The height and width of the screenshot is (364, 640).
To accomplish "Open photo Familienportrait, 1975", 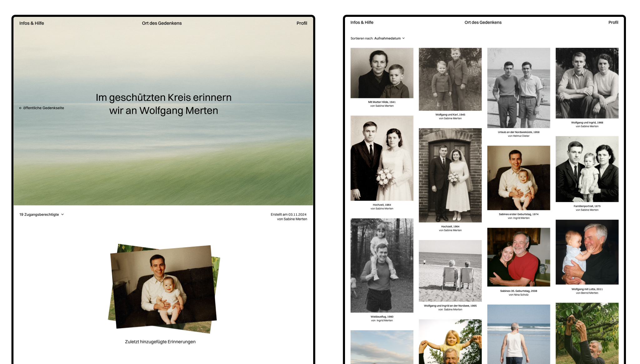I will [587, 169].
